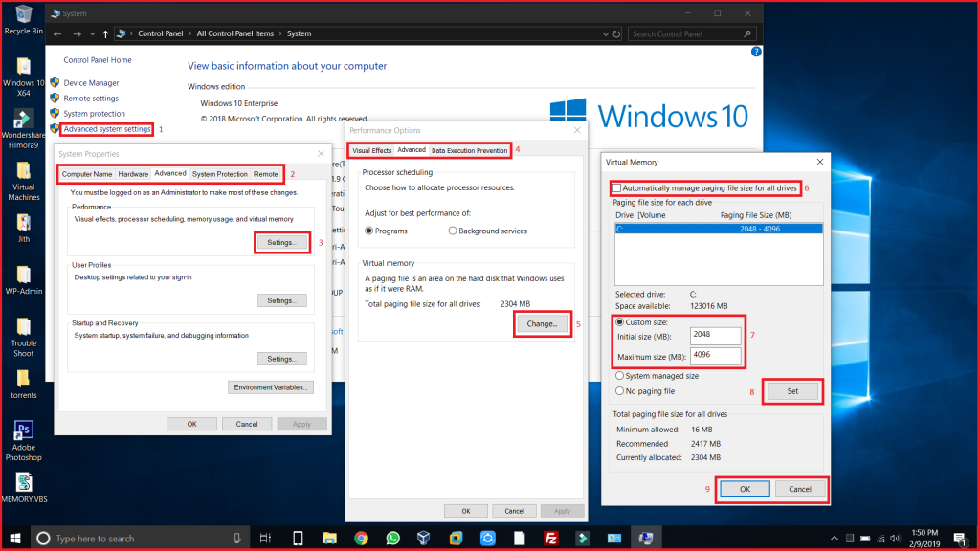980x551 pixels.
Task: Open the Jith desktop icon
Action: pyautogui.click(x=24, y=228)
